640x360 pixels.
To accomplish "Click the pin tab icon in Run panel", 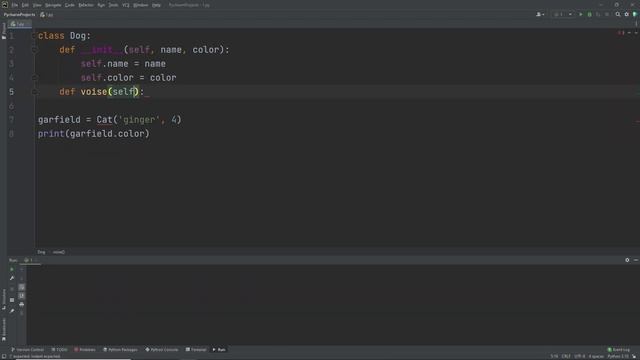I will pyautogui.click(x=12, y=311).
